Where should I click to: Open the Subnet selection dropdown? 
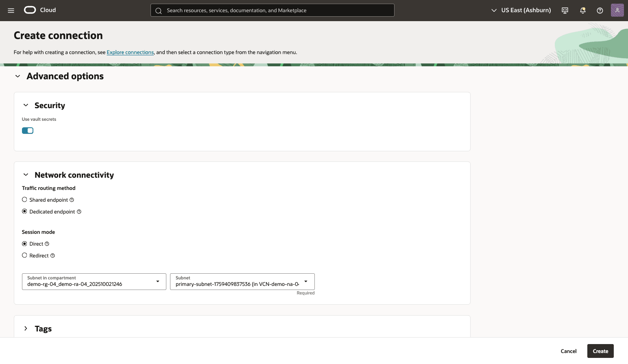click(x=305, y=281)
